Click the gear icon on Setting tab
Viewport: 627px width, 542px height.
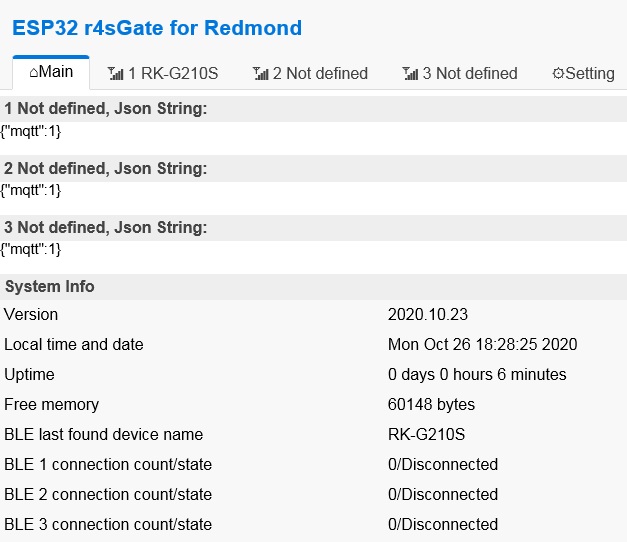558,74
